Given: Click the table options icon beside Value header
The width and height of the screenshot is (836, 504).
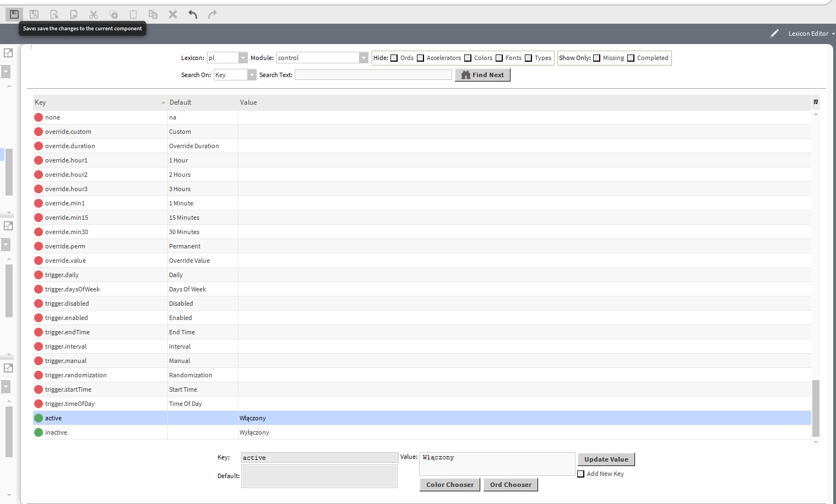Looking at the screenshot, I should pos(816,102).
